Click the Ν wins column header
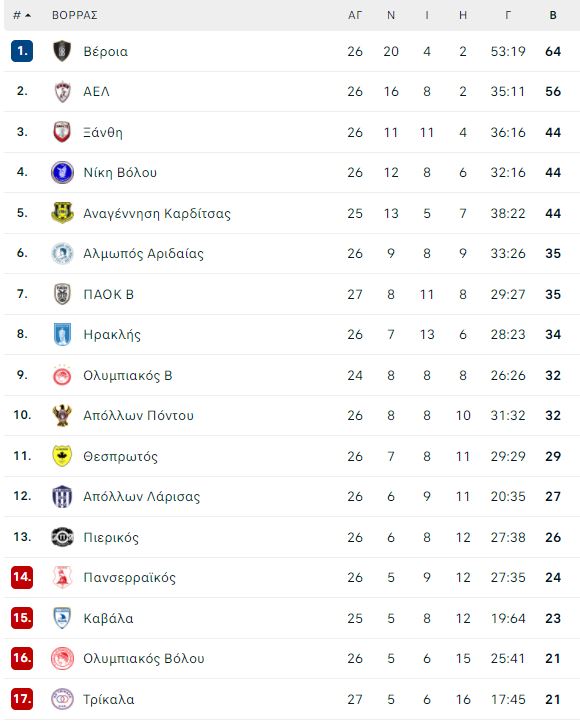 391,15
